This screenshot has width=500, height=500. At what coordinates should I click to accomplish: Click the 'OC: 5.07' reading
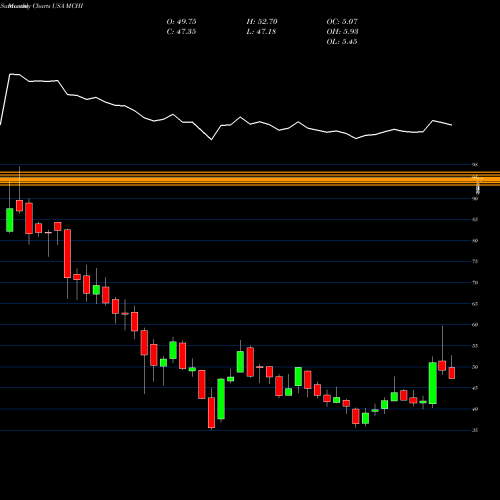tap(342, 22)
